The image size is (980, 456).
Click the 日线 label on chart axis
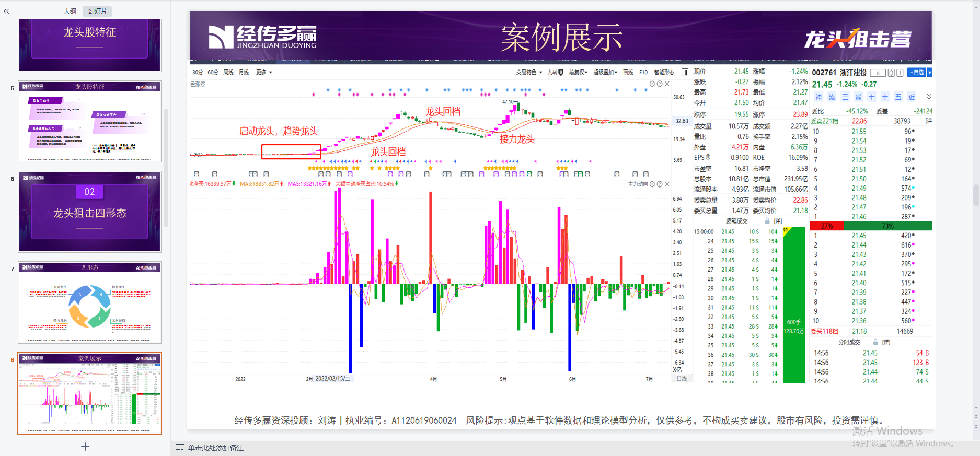[x=682, y=379]
